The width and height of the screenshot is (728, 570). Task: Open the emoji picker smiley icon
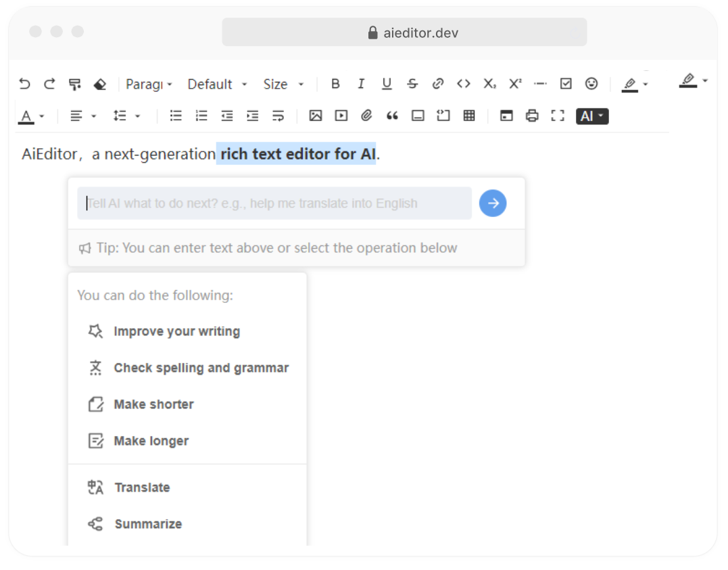tap(591, 84)
